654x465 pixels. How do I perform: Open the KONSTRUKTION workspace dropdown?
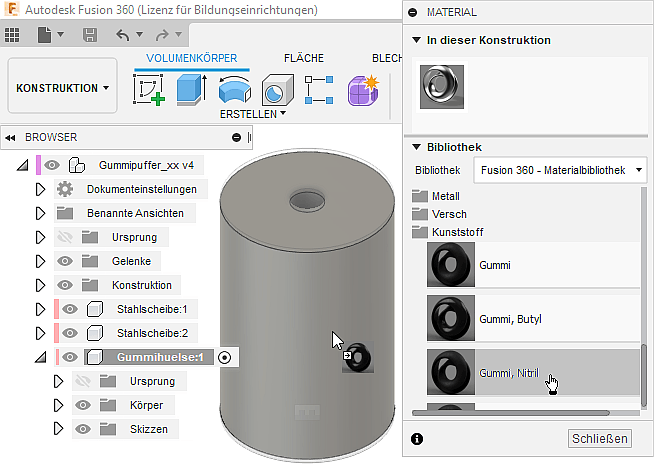pos(63,86)
